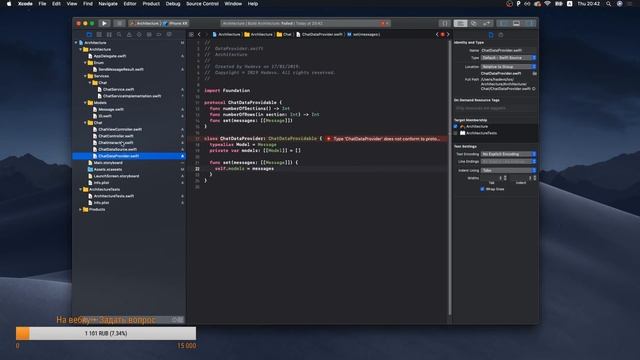The height and width of the screenshot is (360, 640).
Task: Collapse the Services folder
Action: (85, 76)
